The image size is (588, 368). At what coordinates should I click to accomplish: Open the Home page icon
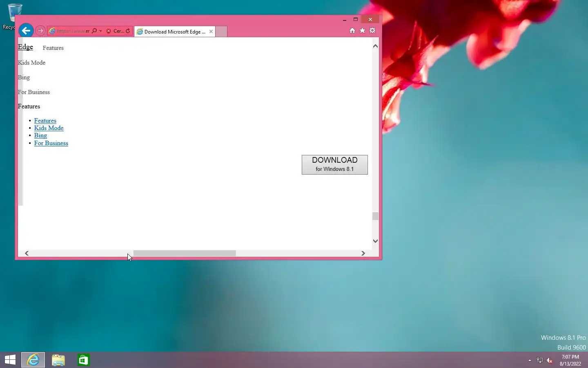coord(352,31)
